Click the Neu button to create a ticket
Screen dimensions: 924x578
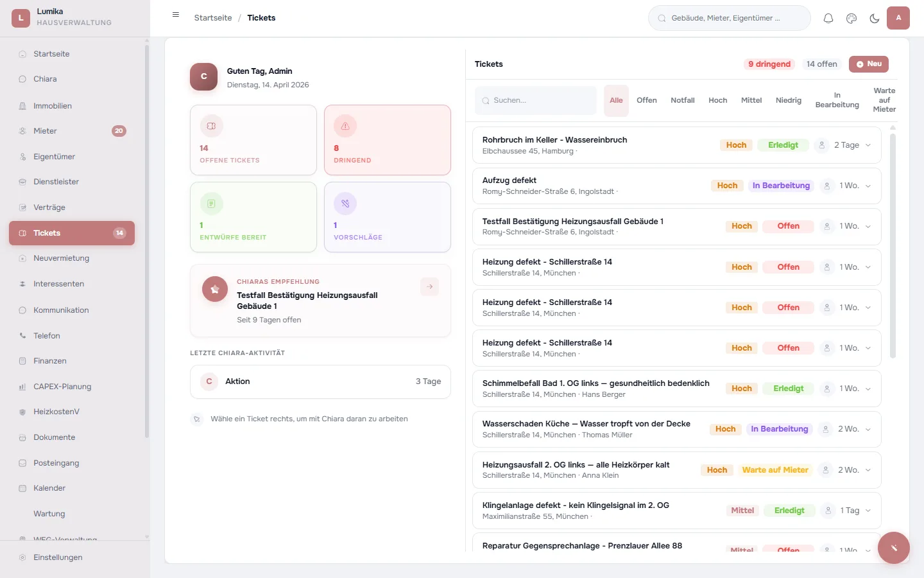(x=869, y=64)
